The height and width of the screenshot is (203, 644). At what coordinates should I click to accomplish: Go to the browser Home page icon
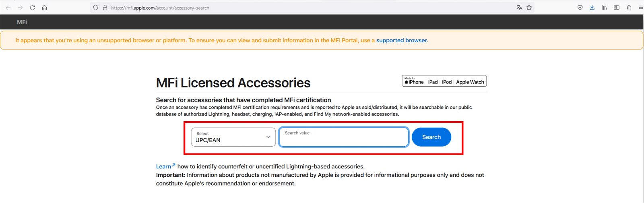tap(45, 8)
